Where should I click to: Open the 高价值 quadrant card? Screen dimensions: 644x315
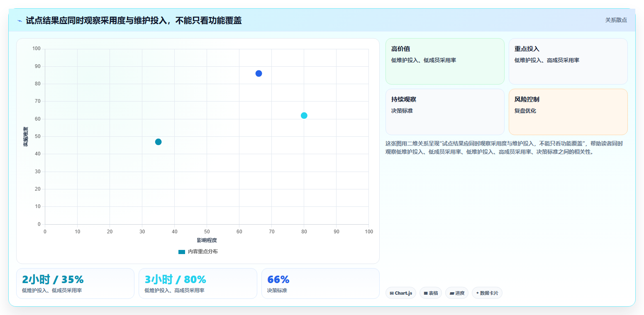tap(445, 61)
